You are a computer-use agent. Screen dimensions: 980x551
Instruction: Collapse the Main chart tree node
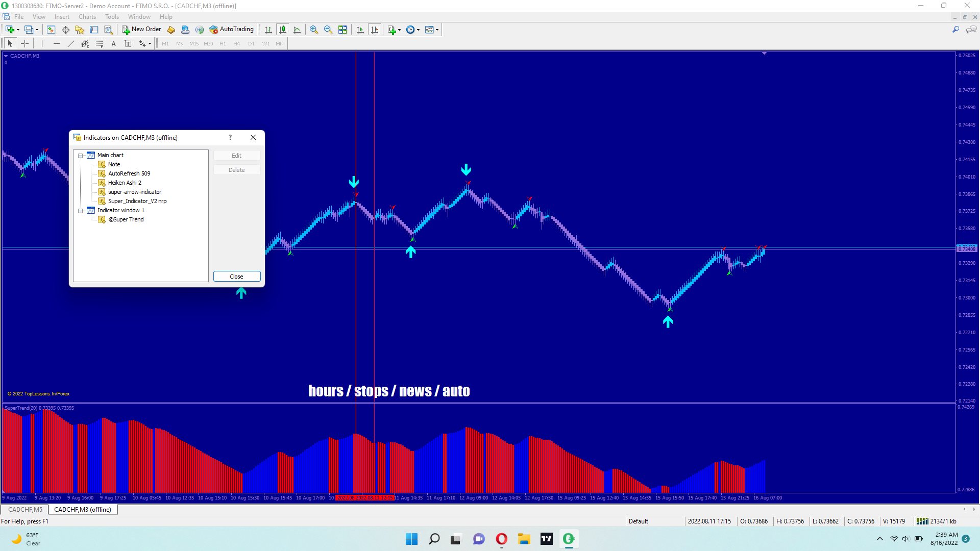[x=80, y=156]
